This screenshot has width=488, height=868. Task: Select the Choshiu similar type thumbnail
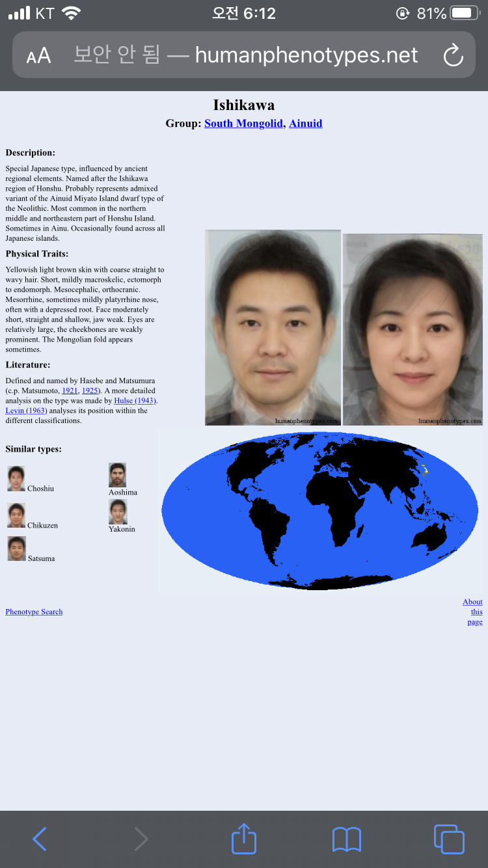(x=16, y=478)
